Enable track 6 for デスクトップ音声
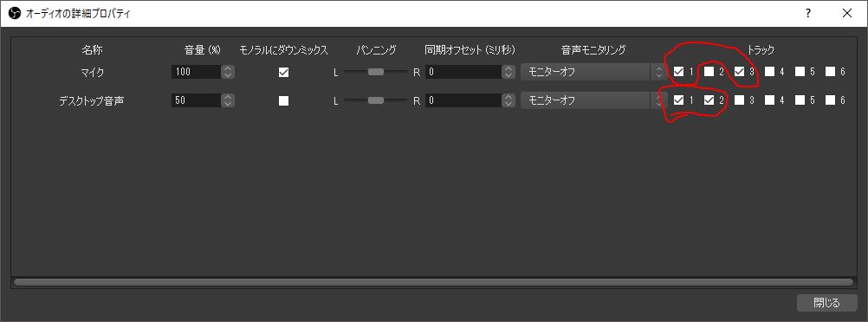 831,100
